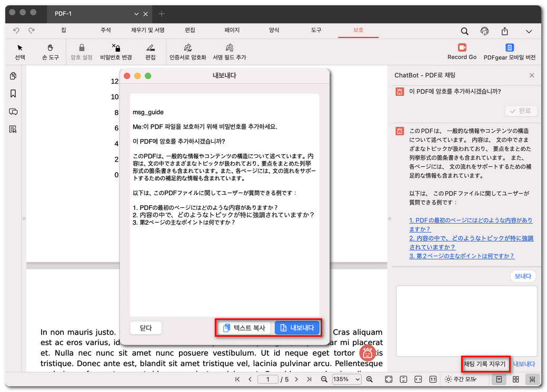Viewport: 547px width, 392px height.
Task: Click the 텍스트 복사 button
Action: [244, 328]
